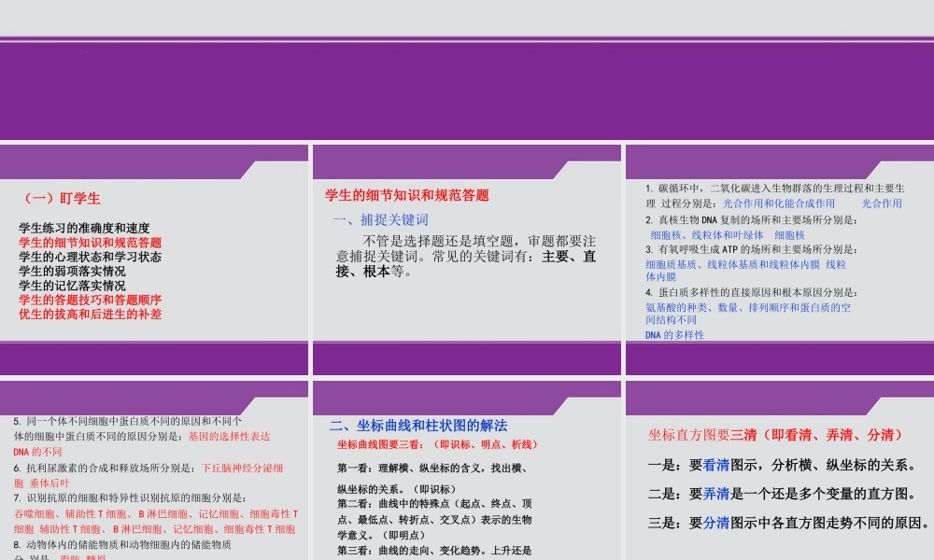Click question 6 about 抗利尿激素的合成和释放场所

(x=105, y=468)
